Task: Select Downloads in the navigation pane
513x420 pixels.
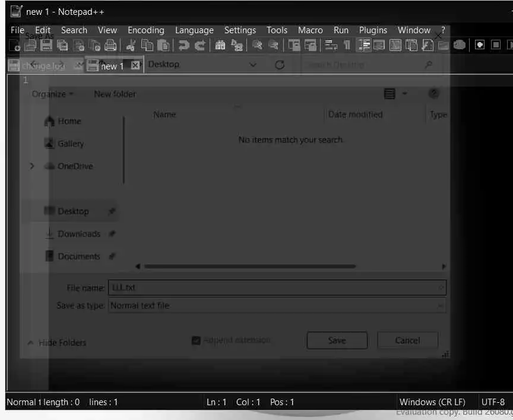Action: click(72, 234)
